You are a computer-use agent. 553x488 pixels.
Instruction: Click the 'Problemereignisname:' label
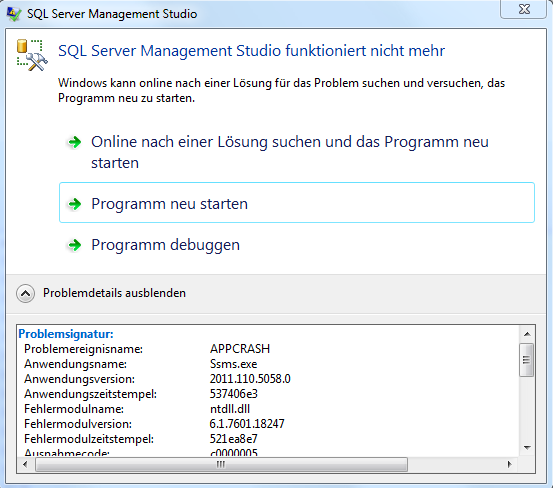pyautogui.click(x=84, y=349)
